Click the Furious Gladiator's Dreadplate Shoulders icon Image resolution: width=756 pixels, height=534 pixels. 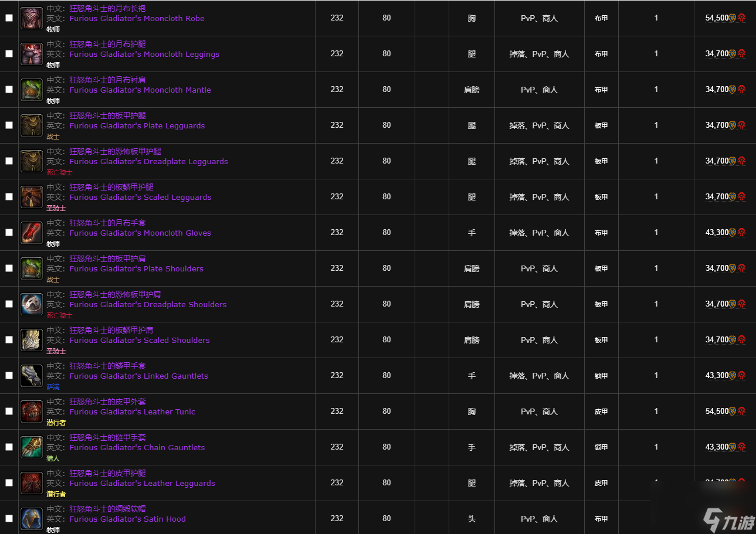click(32, 304)
